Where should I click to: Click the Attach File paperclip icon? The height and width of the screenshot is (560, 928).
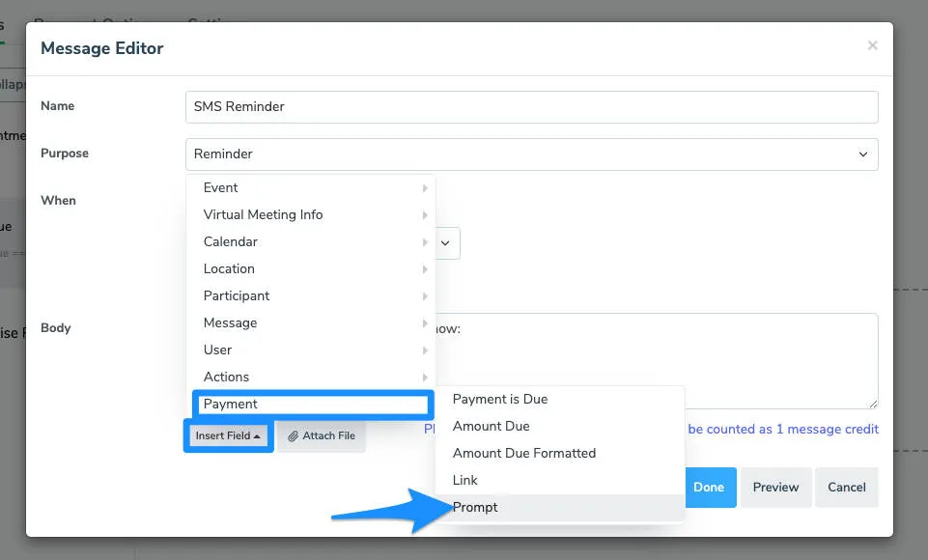tap(292, 436)
